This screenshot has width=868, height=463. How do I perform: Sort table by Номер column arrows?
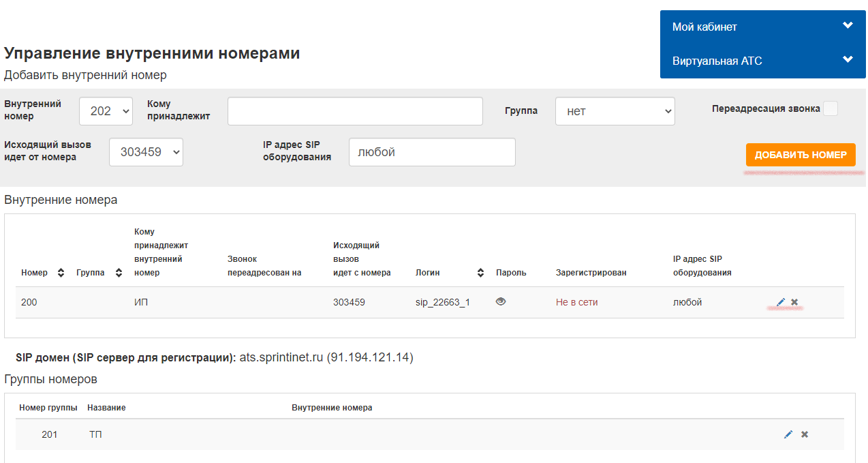(x=61, y=273)
